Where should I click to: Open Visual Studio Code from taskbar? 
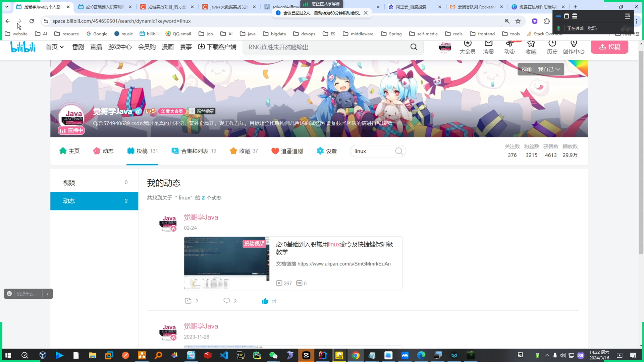pyautogui.click(x=224, y=355)
